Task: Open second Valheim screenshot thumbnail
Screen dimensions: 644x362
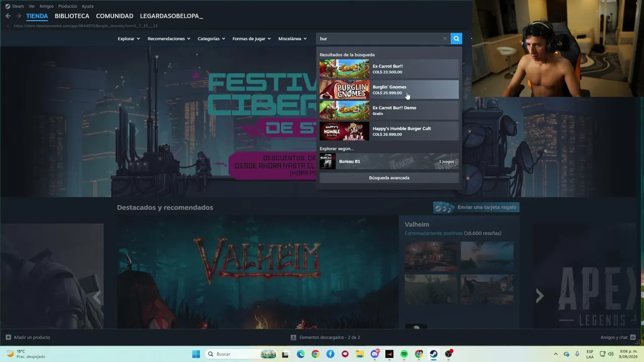Action: tap(487, 256)
